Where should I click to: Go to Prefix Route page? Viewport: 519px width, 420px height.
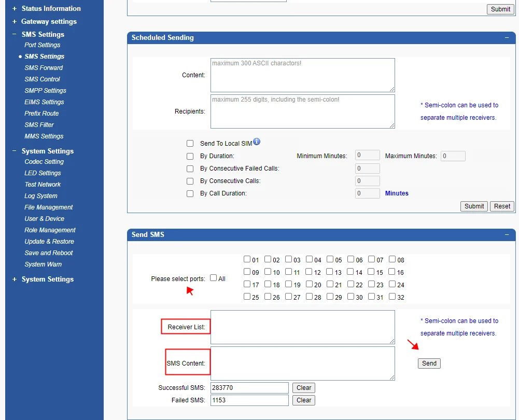pyautogui.click(x=41, y=114)
